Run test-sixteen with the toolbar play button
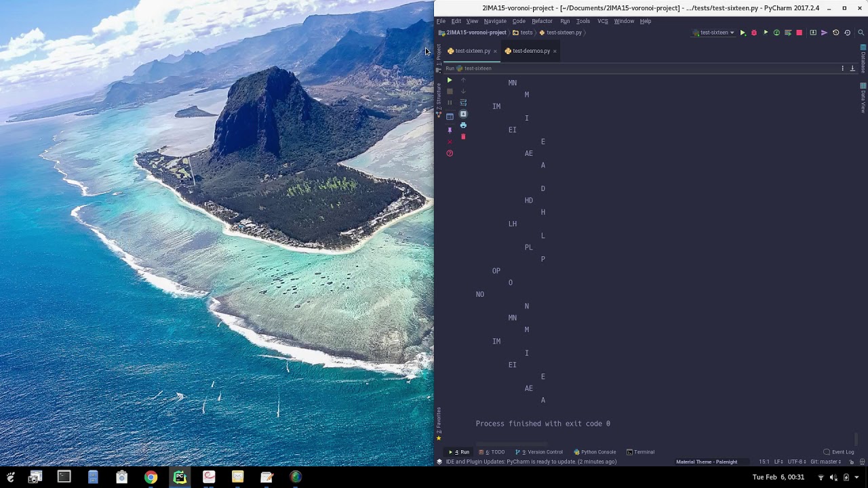868x488 pixels. coord(743,33)
